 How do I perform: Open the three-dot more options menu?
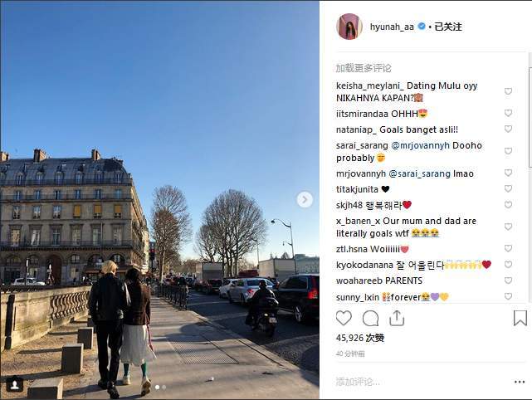(520, 382)
